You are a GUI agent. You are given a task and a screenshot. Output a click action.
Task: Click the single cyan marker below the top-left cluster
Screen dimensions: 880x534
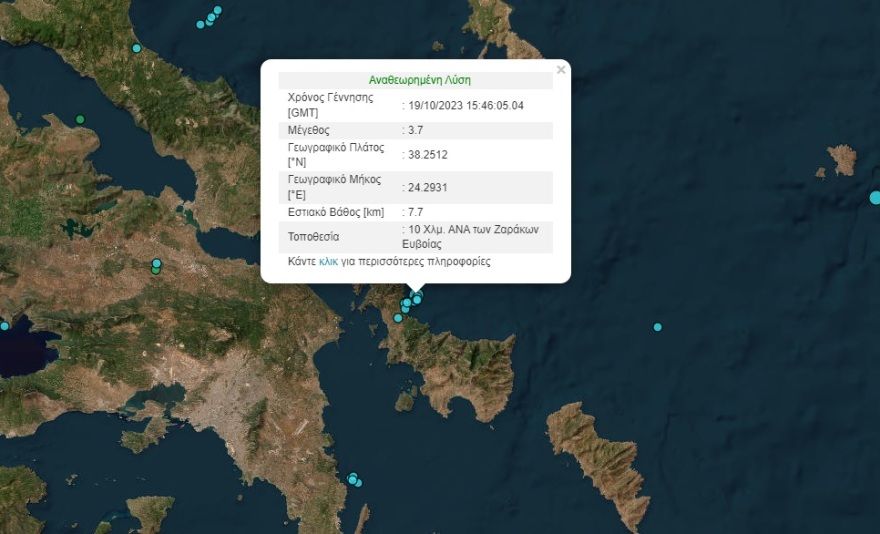pyautogui.click(x=137, y=48)
